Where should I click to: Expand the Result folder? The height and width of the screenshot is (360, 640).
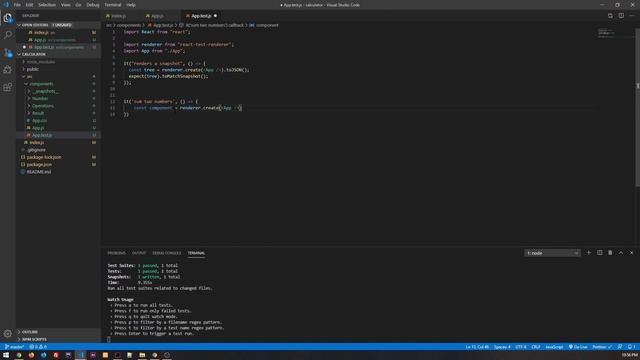pyautogui.click(x=58, y=113)
